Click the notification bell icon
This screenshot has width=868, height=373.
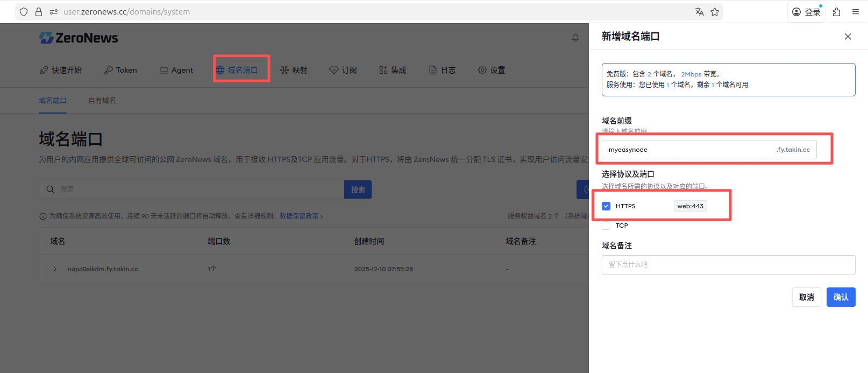click(575, 38)
